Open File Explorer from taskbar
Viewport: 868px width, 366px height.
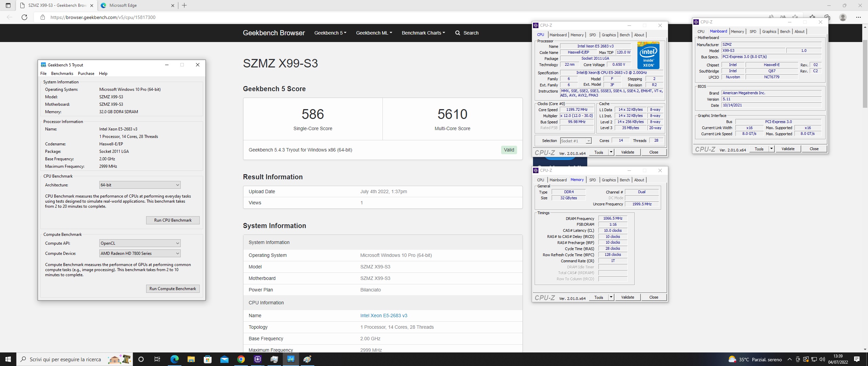point(191,359)
